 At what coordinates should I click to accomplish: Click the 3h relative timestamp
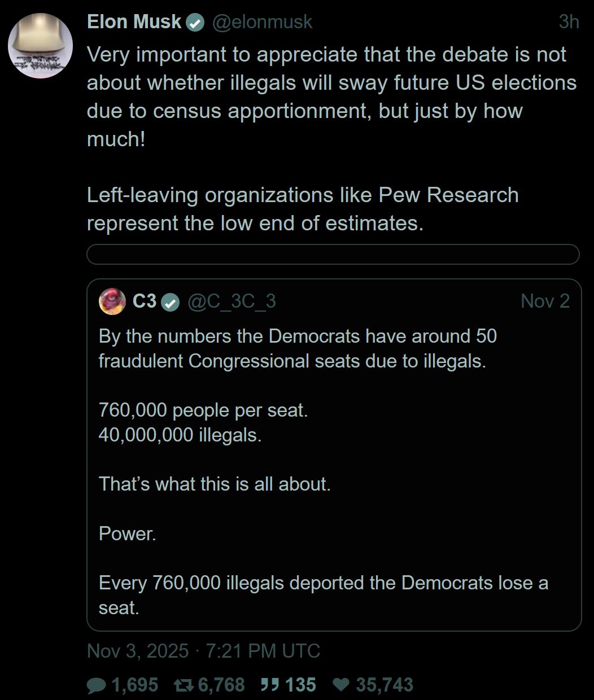pyautogui.click(x=569, y=22)
